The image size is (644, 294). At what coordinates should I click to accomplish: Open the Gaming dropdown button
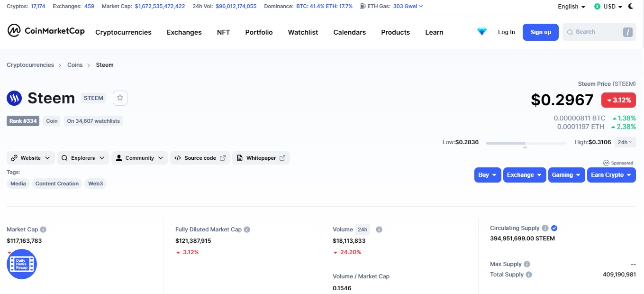tap(566, 175)
